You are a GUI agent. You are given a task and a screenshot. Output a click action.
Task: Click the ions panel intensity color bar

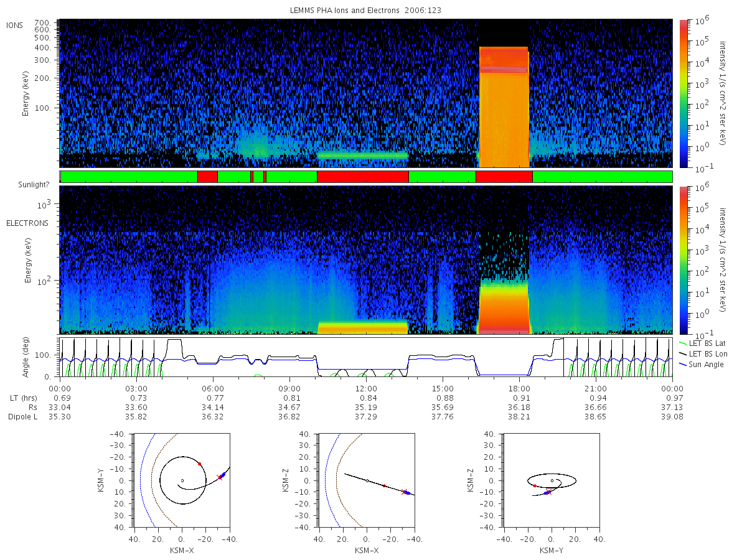click(x=683, y=93)
